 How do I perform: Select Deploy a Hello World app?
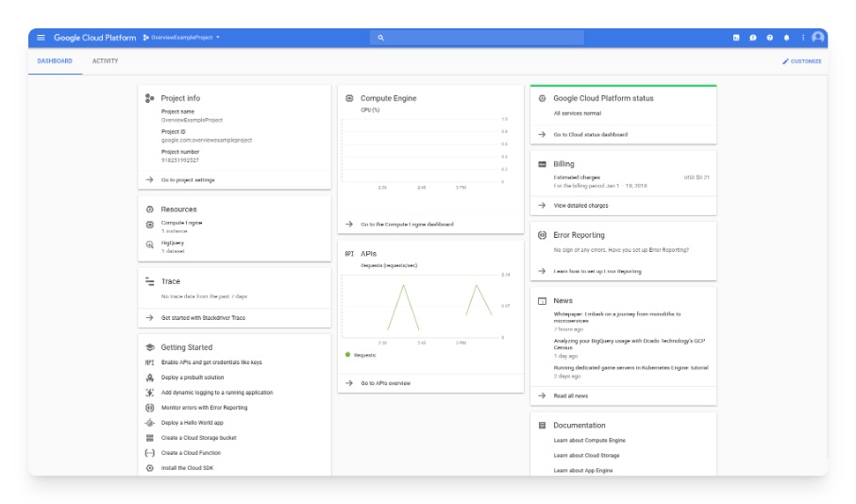coord(193,423)
